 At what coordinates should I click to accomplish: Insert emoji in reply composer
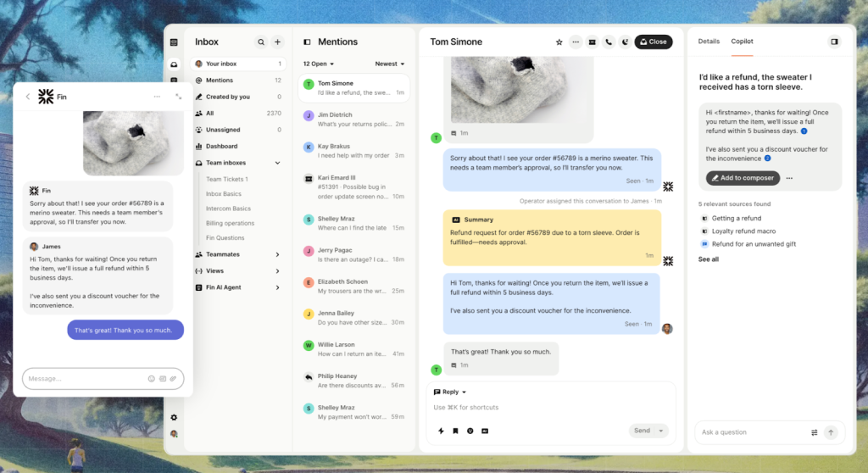point(470,431)
